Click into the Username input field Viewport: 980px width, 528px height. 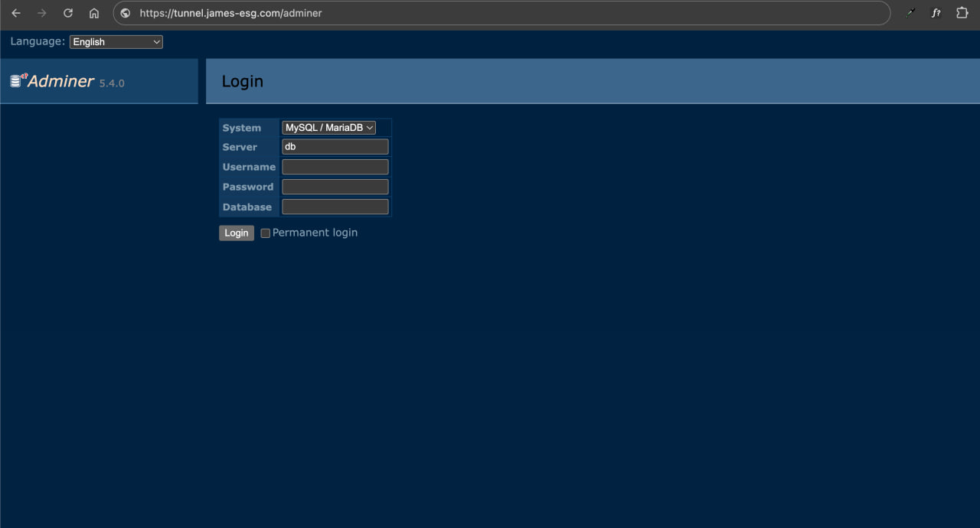click(335, 167)
